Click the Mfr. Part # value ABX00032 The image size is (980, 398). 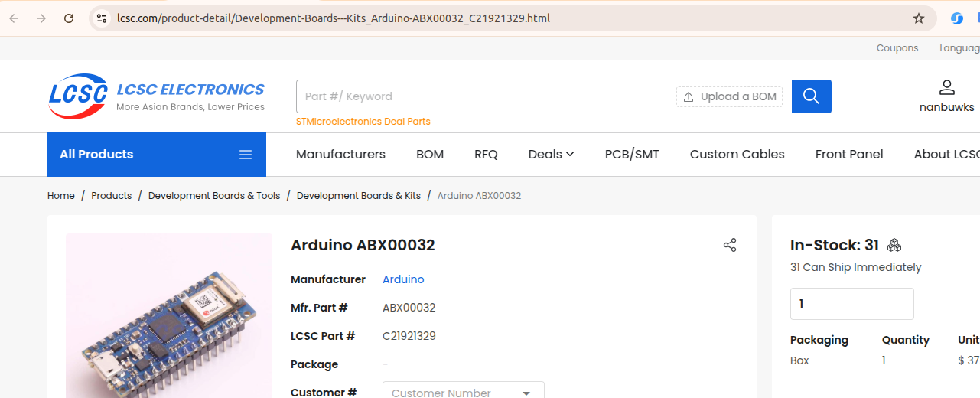pos(409,308)
